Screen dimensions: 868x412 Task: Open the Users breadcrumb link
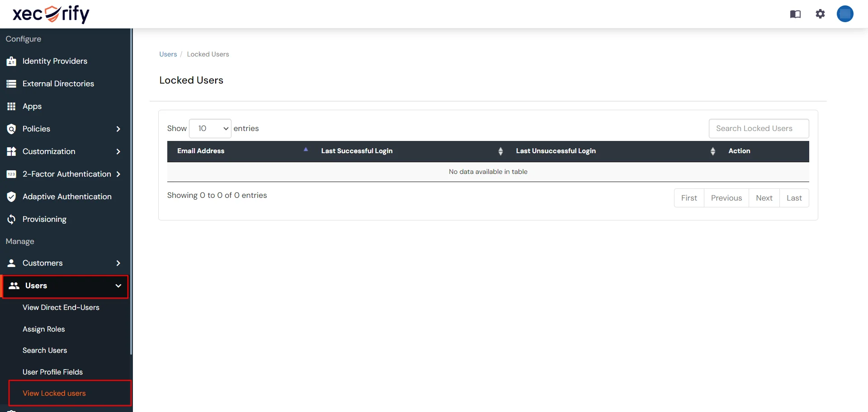tap(168, 54)
